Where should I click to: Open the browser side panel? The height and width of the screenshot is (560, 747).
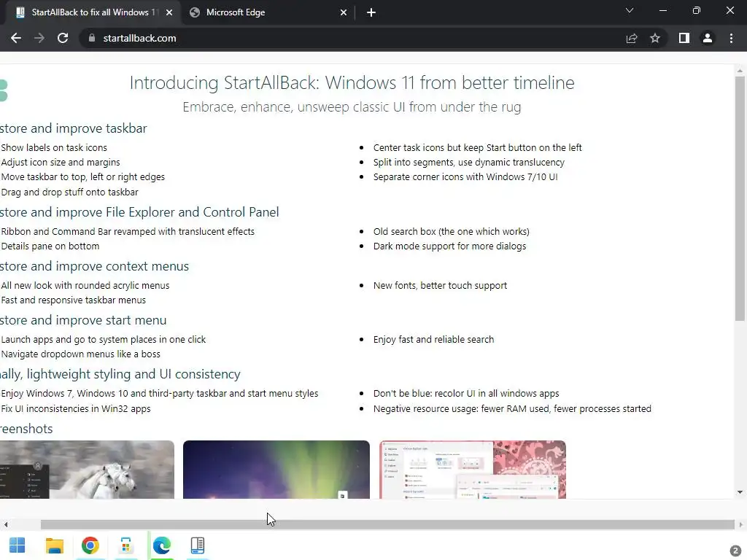click(x=684, y=38)
